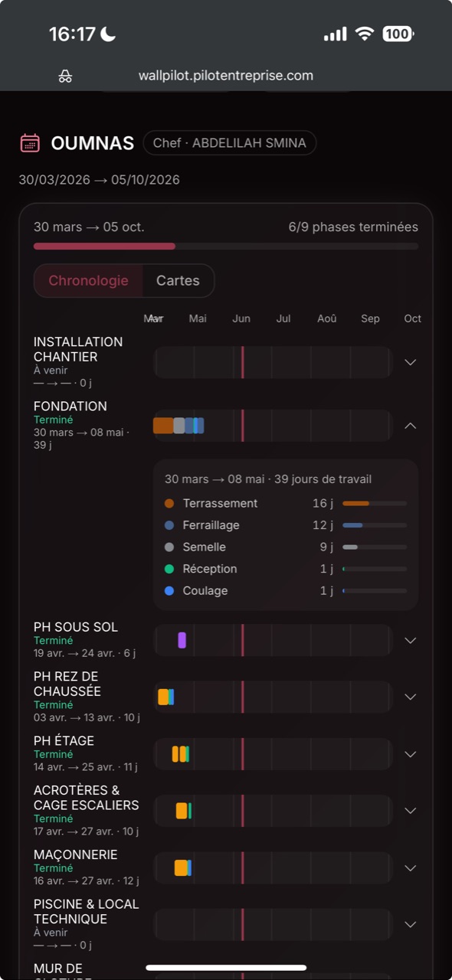The width and height of the screenshot is (452, 980).
Task: Expand the PH ÉTAGE phase
Action: (x=410, y=754)
